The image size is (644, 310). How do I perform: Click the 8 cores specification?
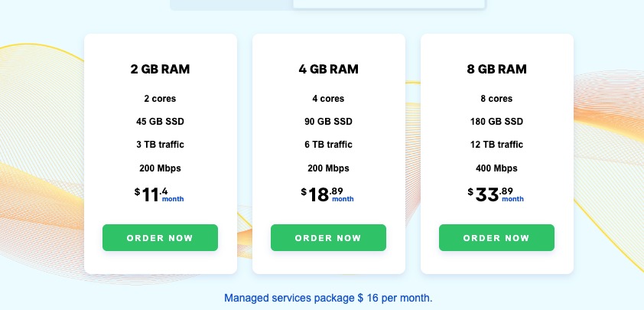click(x=496, y=99)
